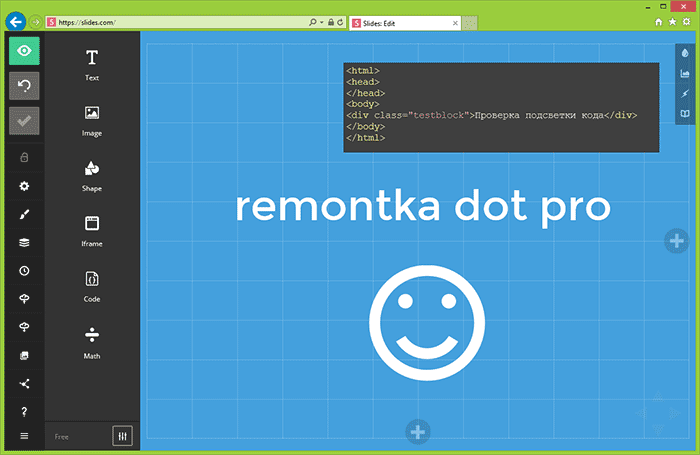Click the undo arrow button
This screenshot has height=455, width=700.
tap(24, 85)
